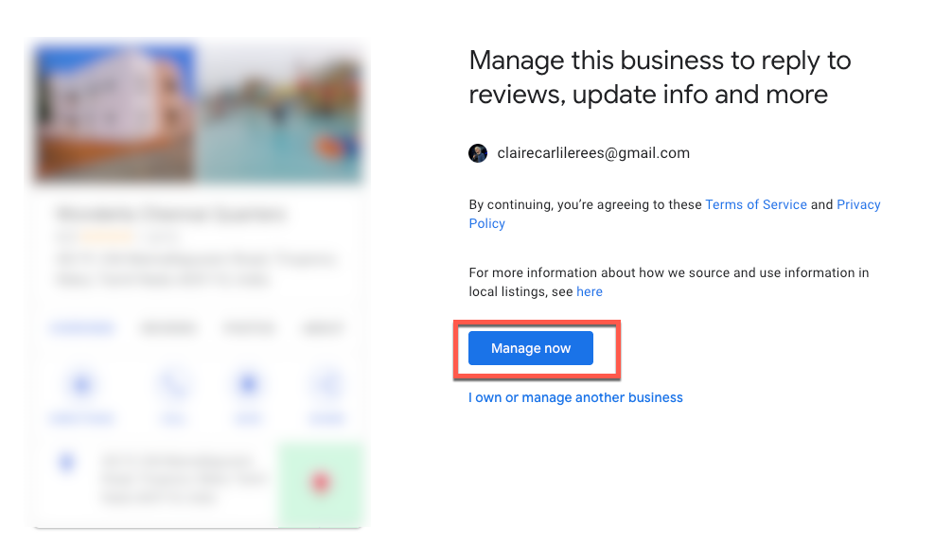Click the red marker on map thumbnail

click(321, 483)
